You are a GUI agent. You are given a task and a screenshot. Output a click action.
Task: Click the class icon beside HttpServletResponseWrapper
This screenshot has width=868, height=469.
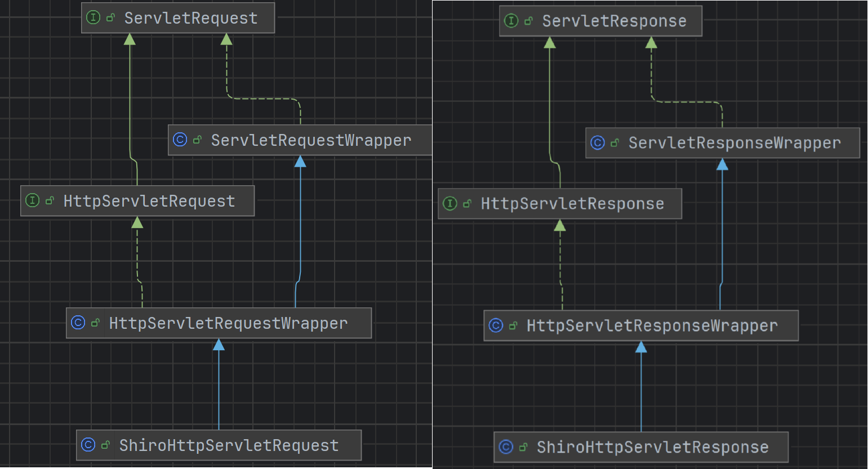point(496,325)
